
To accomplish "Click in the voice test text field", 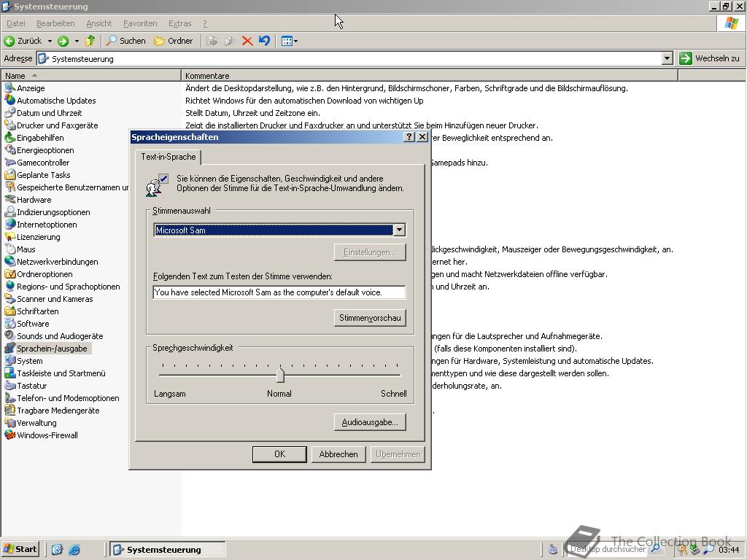I will click(x=279, y=292).
